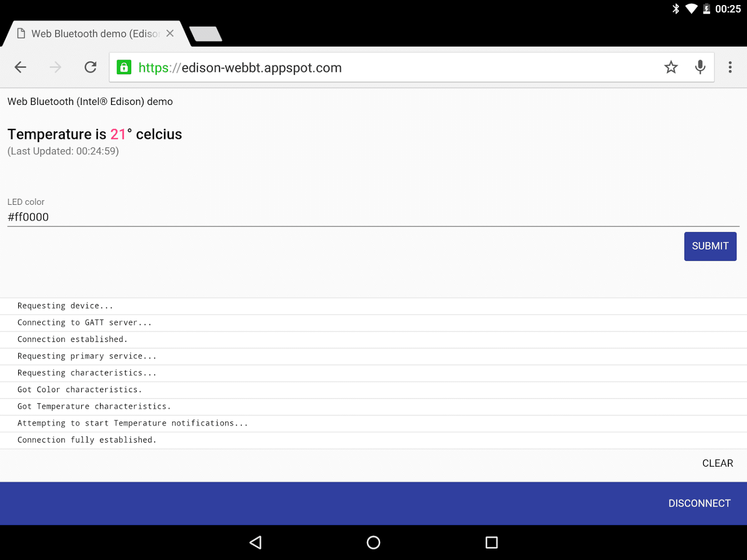Open the Chrome three-dot overflow menu
Screen dimensions: 747x560
730,67
